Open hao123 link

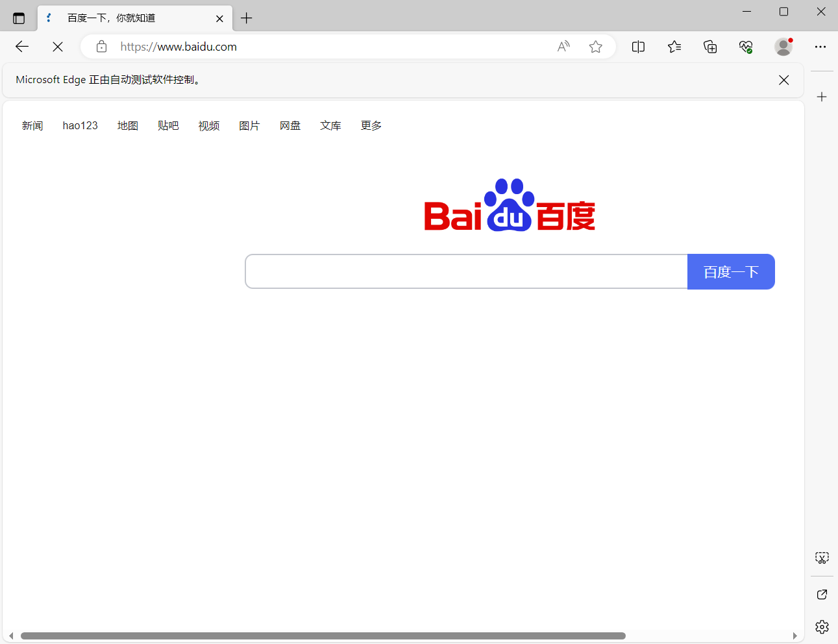[x=80, y=125]
